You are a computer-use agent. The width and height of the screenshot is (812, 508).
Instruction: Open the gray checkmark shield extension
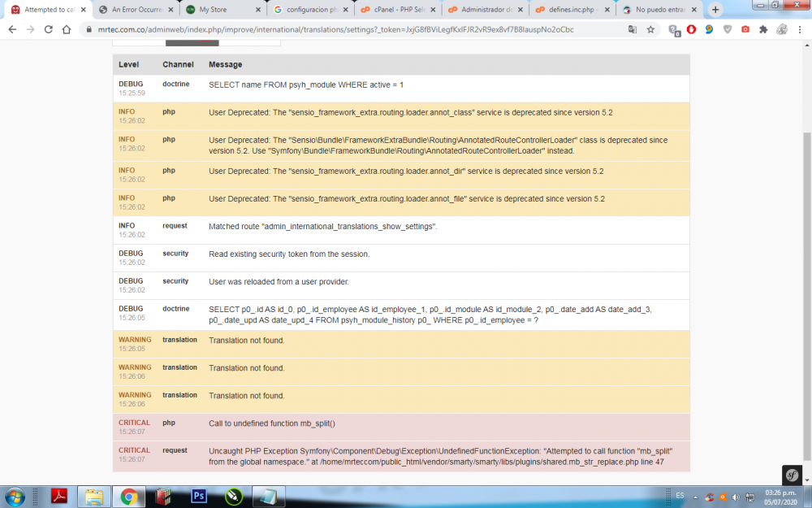(x=727, y=29)
